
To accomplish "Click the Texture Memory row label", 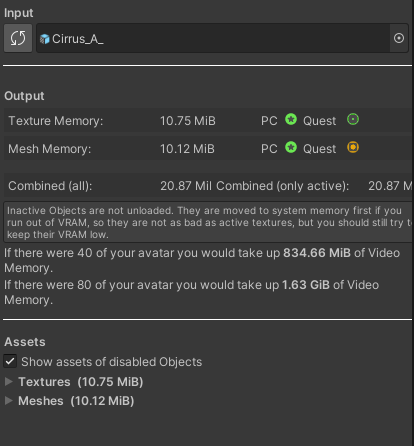I will [56, 121].
